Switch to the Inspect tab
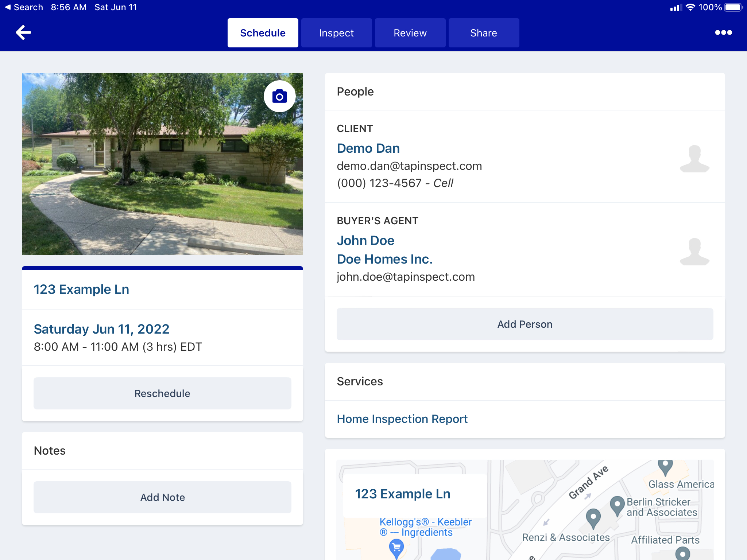Image resolution: width=747 pixels, height=560 pixels. (336, 33)
